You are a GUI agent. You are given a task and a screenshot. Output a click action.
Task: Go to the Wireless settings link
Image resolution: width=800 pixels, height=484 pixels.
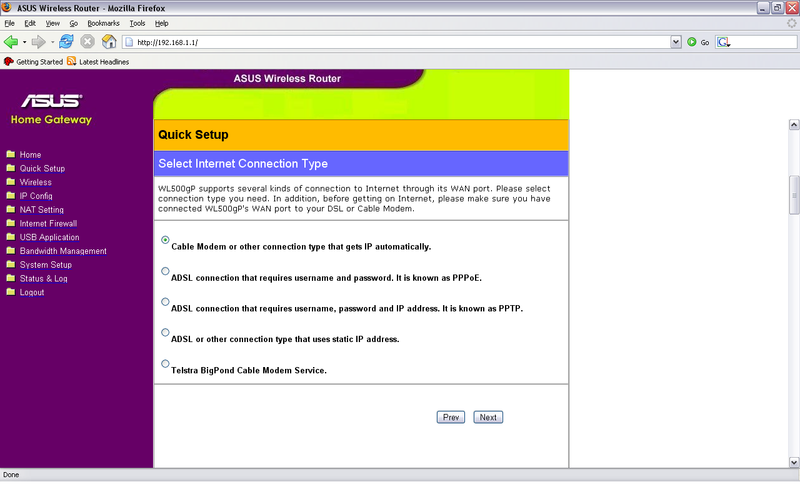[36, 182]
